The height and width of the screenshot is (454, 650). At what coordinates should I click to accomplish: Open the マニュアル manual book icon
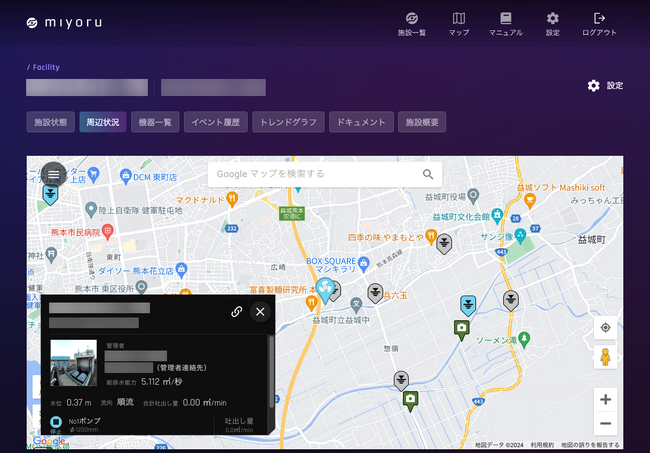click(506, 19)
